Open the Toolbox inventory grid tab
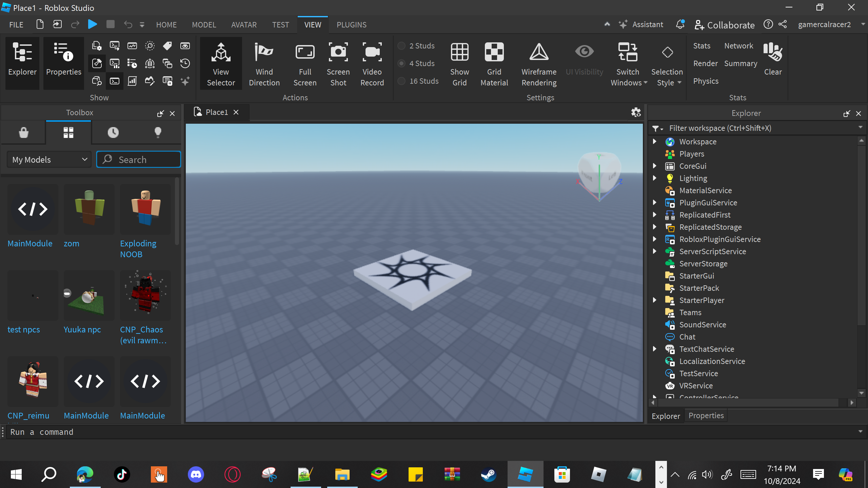This screenshot has height=488, width=868. click(68, 133)
